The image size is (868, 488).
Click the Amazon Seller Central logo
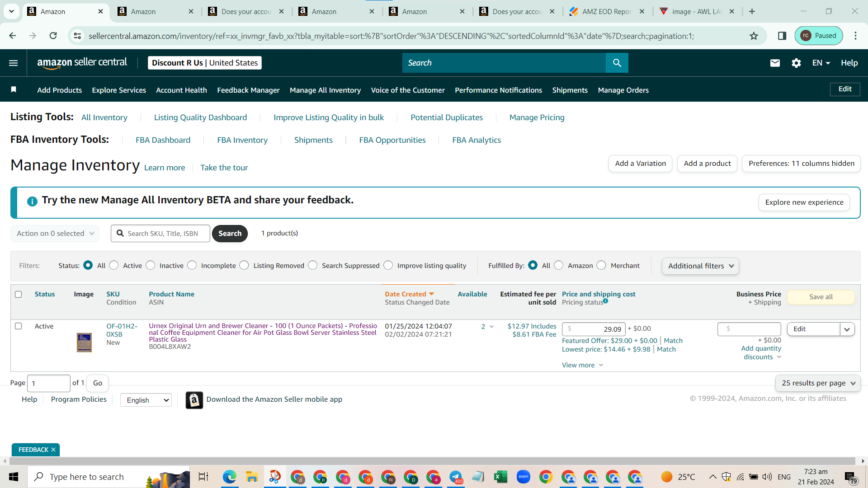(x=82, y=63)
